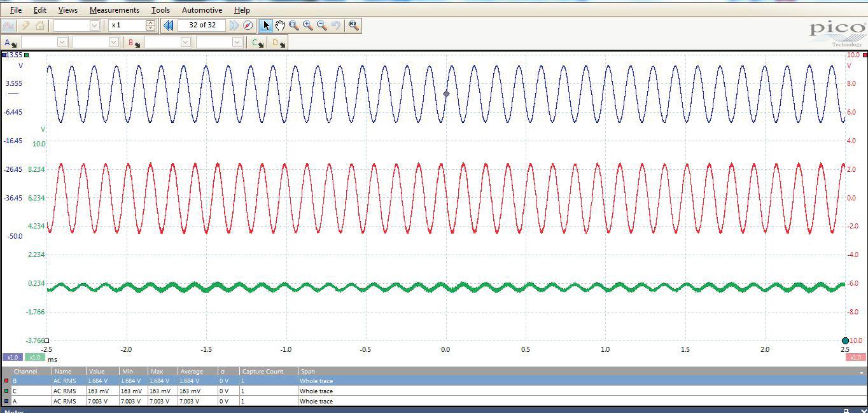Click the red Channel B color marker
The height and width of the screenshot is (413, 868).
[x=6, y=381]
